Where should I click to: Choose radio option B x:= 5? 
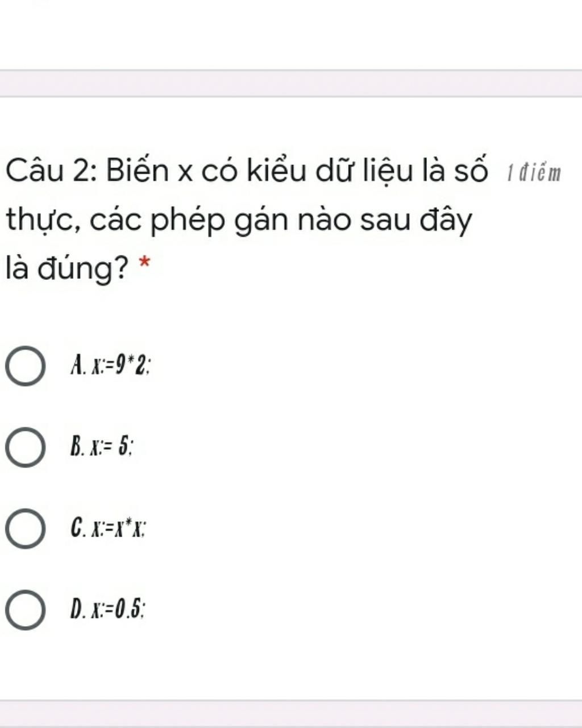pyautogui.click(x=26, y=448)
